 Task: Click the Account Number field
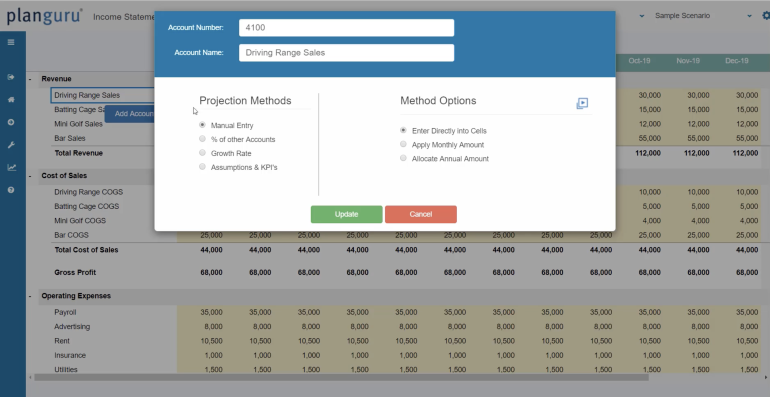pyautogui.click(x=347, y=28)
